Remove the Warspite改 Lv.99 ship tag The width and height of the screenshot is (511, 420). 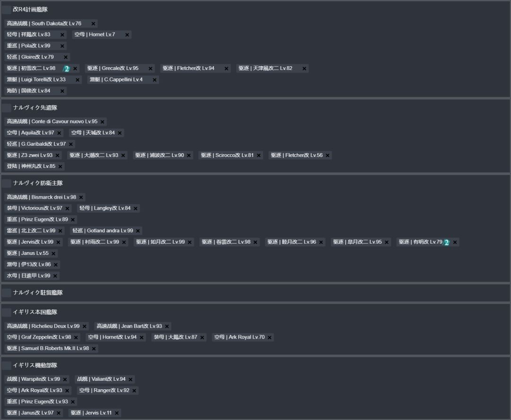65,379
